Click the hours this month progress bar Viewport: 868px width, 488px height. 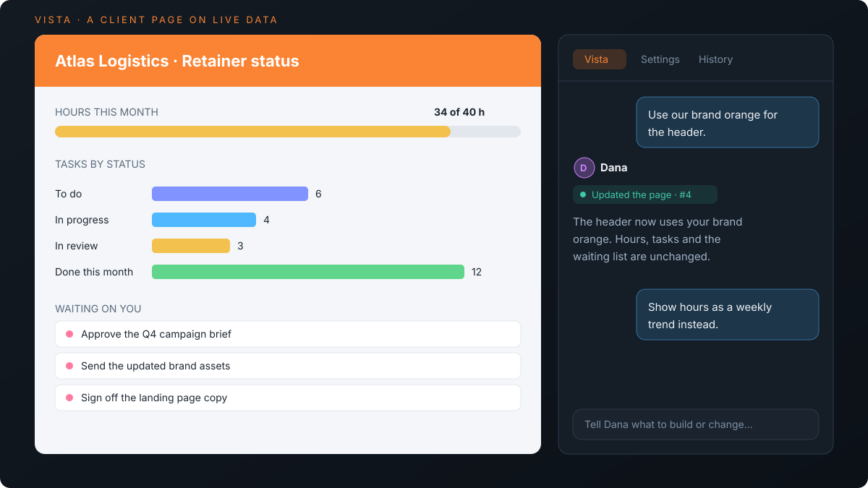click(288, 132)
